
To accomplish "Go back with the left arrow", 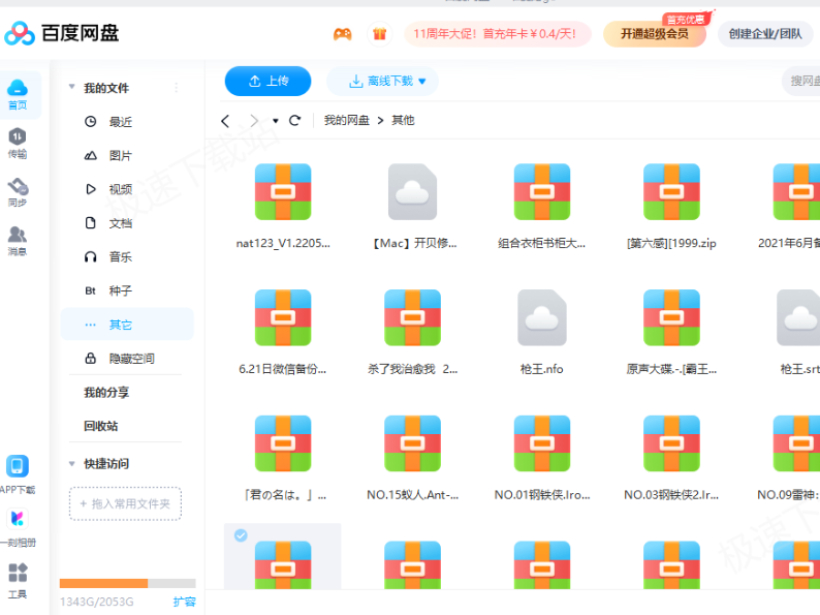I will pyautogui.click(x=225, y=121).
